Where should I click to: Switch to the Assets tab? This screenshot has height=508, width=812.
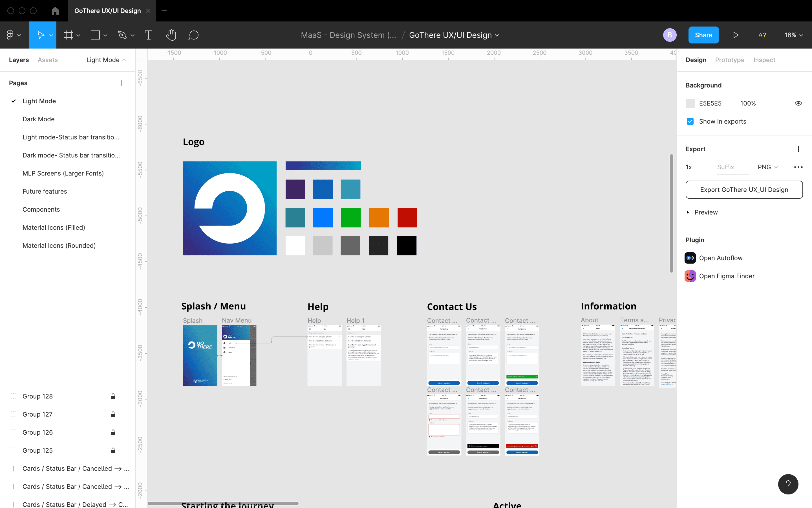coord(48,60)
